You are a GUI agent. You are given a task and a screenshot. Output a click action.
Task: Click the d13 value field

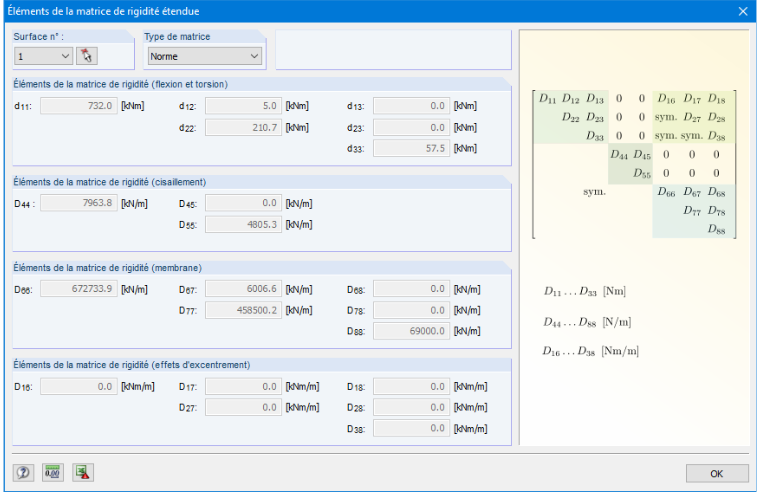[x=412, y=106]
